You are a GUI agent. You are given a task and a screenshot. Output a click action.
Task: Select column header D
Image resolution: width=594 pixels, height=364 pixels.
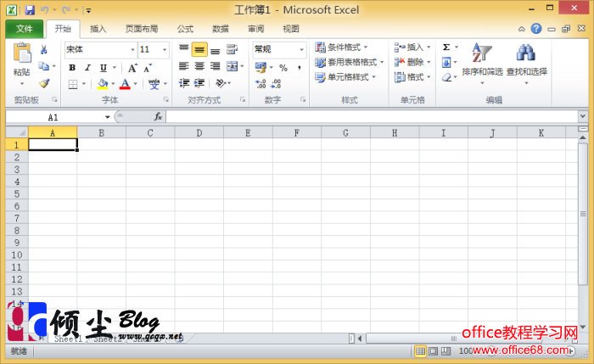pos(199,133)
